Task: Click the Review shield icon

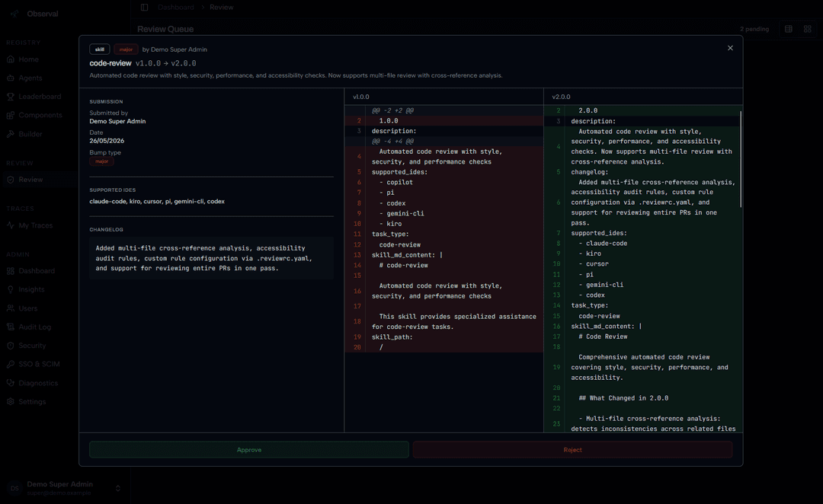Action: tap(11, 180)
